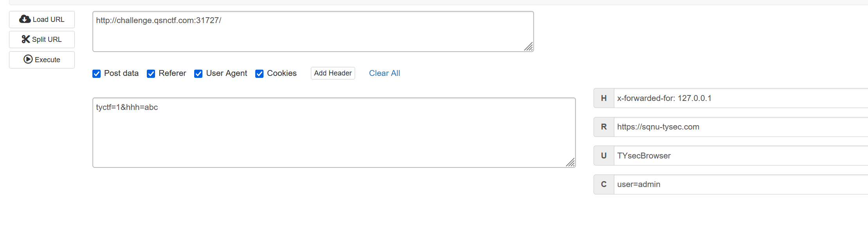The image size is (868, 250).
Task: Click the Split URL scissors icon
Action: (26, 39)
